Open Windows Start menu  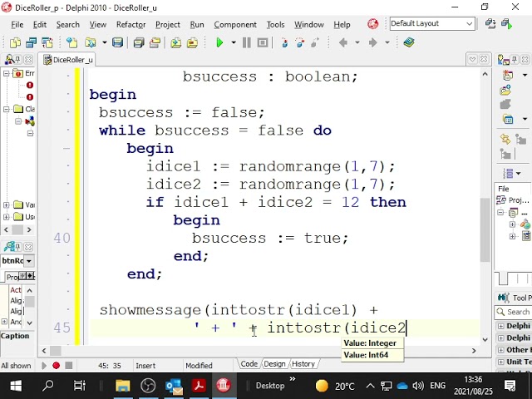pos(16,386)
